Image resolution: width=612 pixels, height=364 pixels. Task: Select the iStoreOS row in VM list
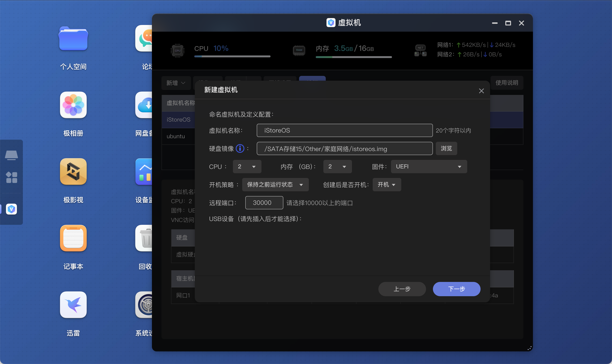pos(178,119)
